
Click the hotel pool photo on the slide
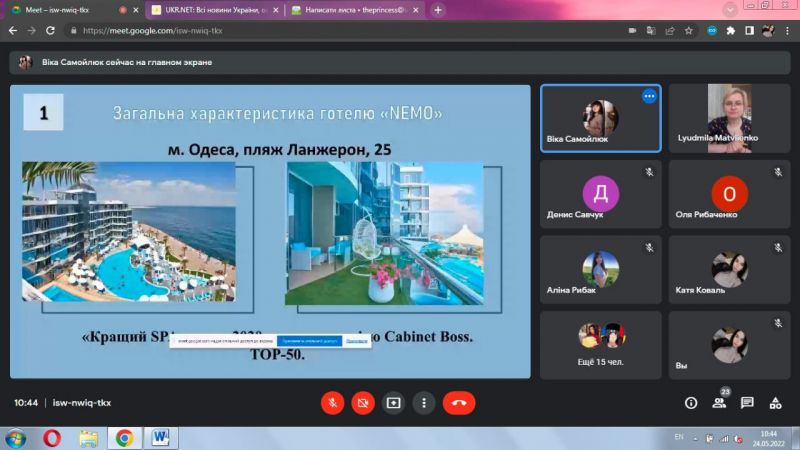pos(129,232)
